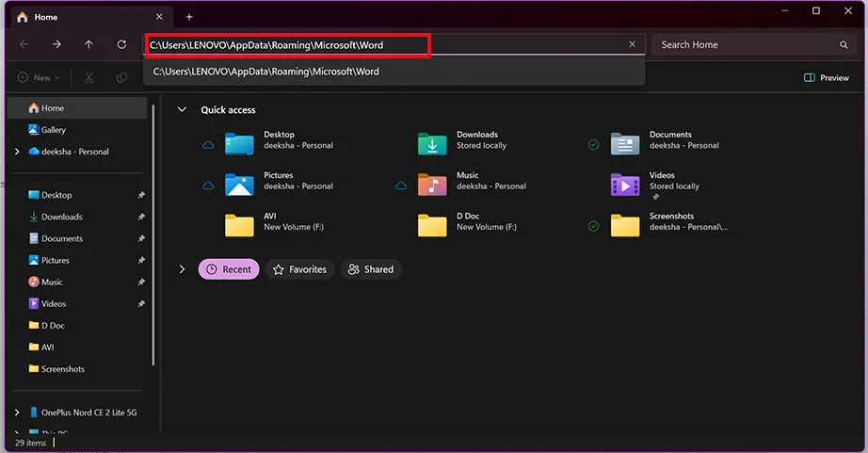Add a new tab with plus button

click(x=189, y=17)
